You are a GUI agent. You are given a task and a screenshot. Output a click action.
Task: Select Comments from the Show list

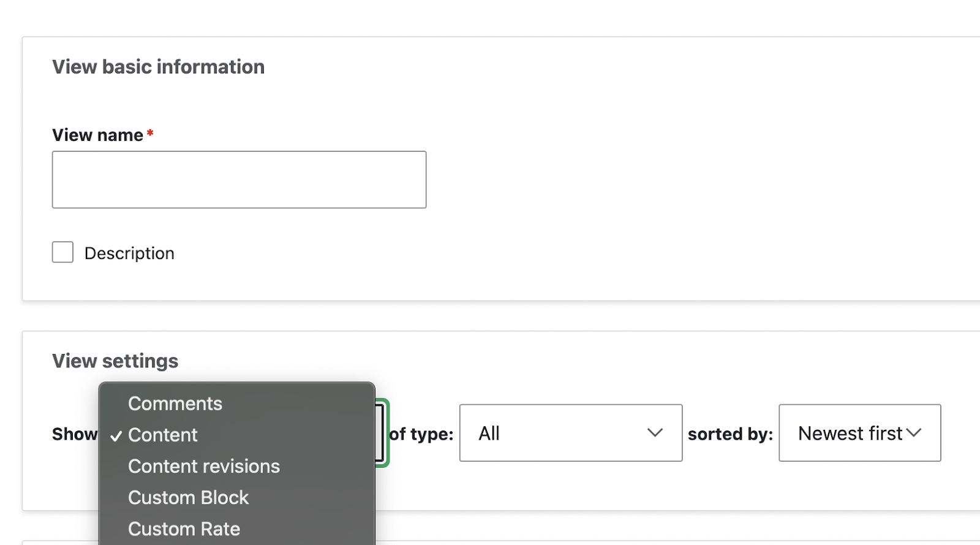click(175, 404)
